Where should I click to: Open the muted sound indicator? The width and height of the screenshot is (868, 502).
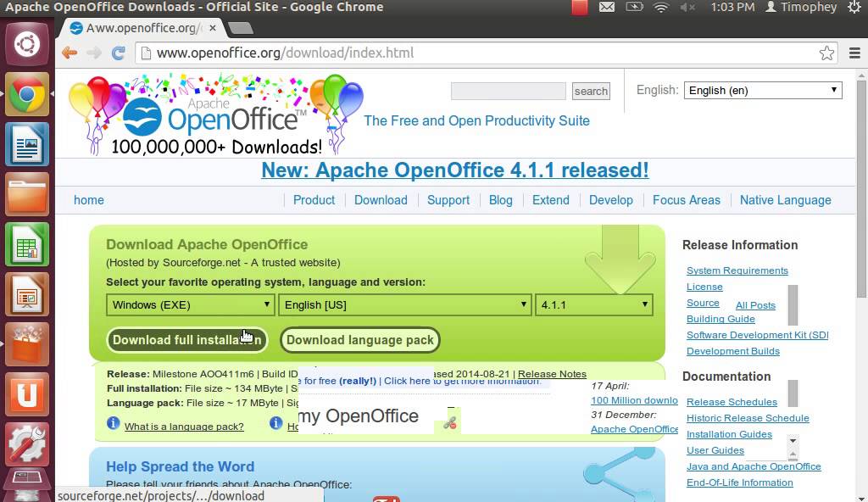pos(687,7)
